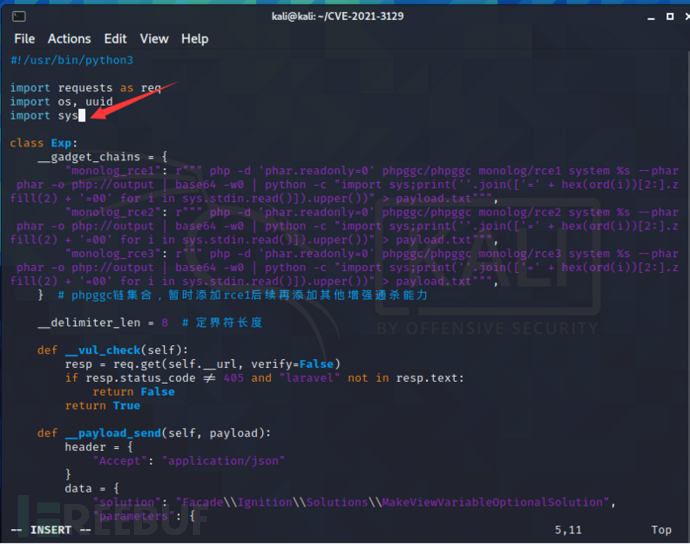Click the 'data = {' line
Viewport: 690px width, 544px height.
(x=92, y=489)
